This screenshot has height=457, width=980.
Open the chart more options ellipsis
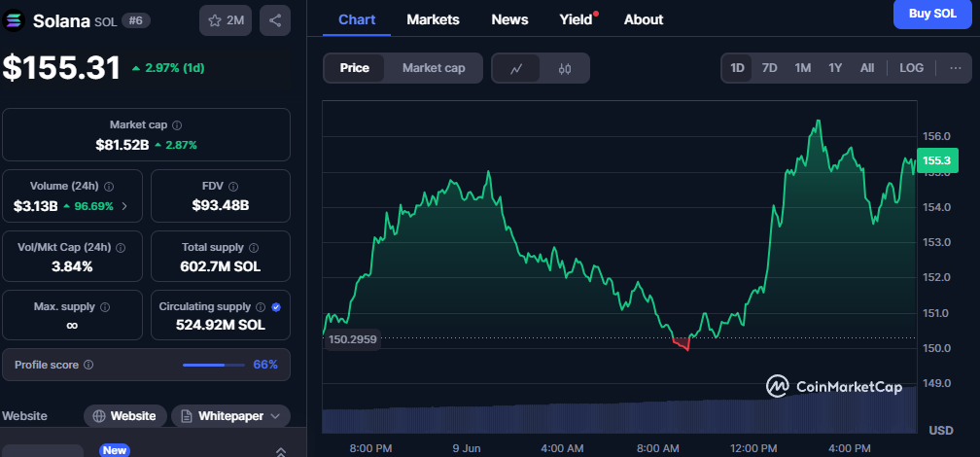(956, 68)
